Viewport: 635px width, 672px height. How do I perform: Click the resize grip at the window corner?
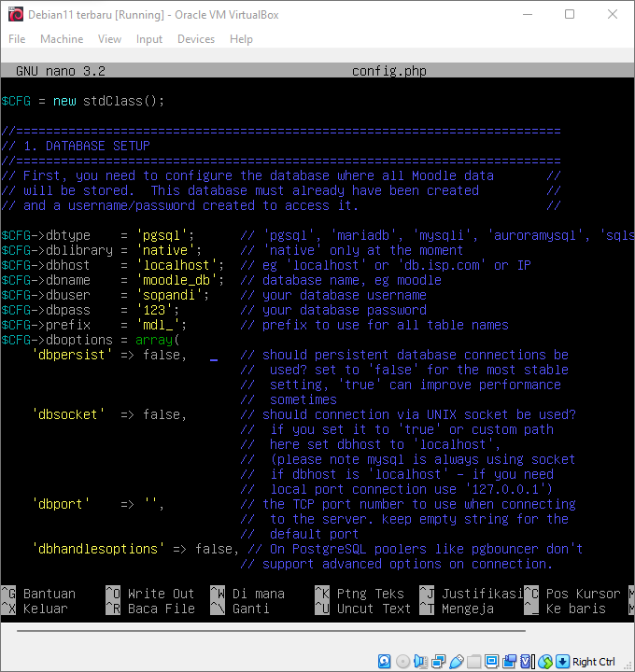(629, 666)
